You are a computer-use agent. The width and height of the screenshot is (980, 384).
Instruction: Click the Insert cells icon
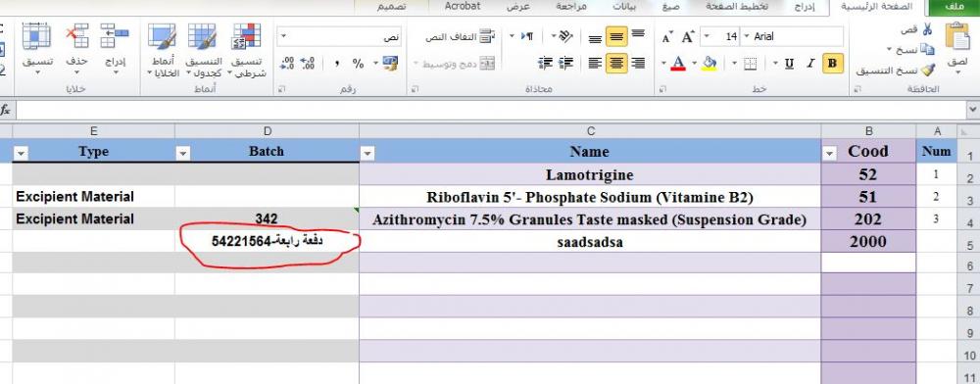[115, 36]
